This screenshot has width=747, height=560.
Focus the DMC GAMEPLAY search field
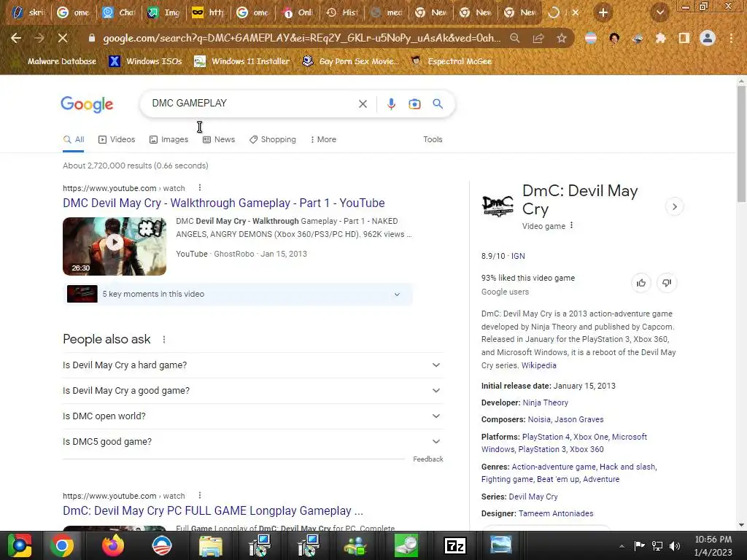point(250,104)
